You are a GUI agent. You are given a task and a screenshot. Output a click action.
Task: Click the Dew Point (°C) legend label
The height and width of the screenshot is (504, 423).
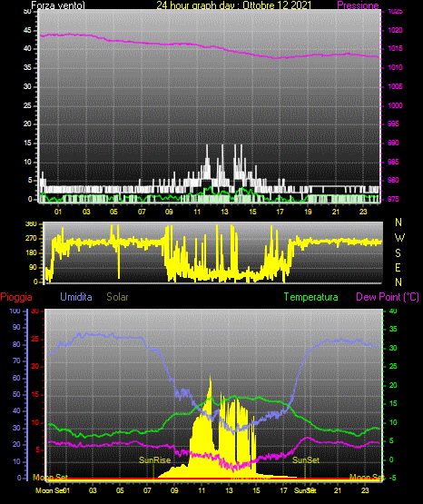[388, 297]
